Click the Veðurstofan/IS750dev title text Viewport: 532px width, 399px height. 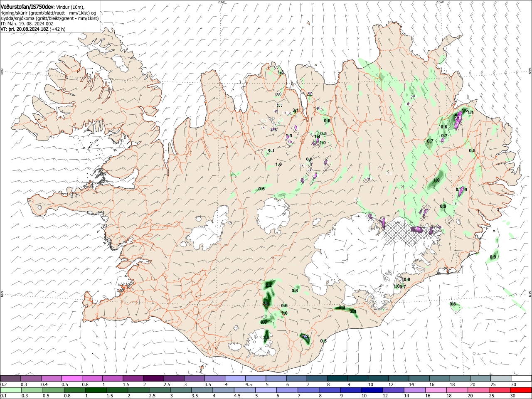click(x=28, y=6)
